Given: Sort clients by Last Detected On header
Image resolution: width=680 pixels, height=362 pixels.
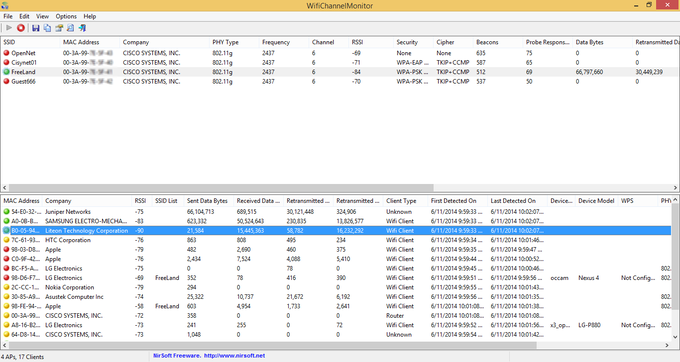Looking at the screenshot, I should coord(517,201).
